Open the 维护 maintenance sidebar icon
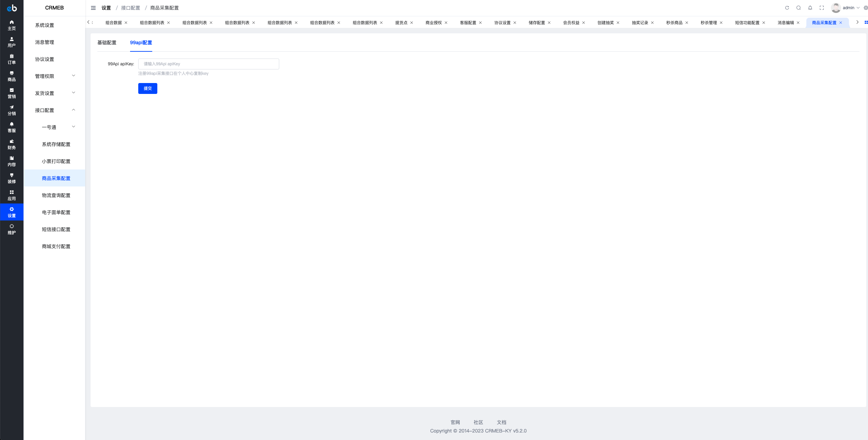Viewport: 868px width, 440px height. [12, 229]
